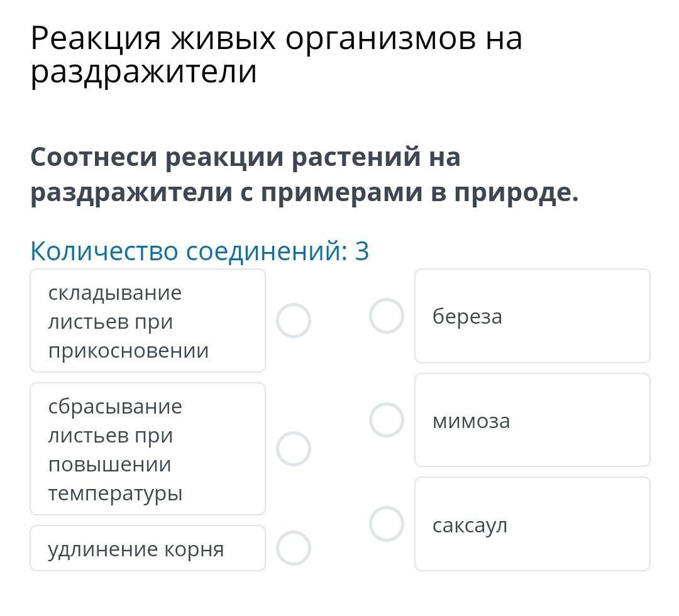Select the connector circle next to 'складывание листьев при прикосновении'
Viewport: 679px width, 616px height.
294,321
